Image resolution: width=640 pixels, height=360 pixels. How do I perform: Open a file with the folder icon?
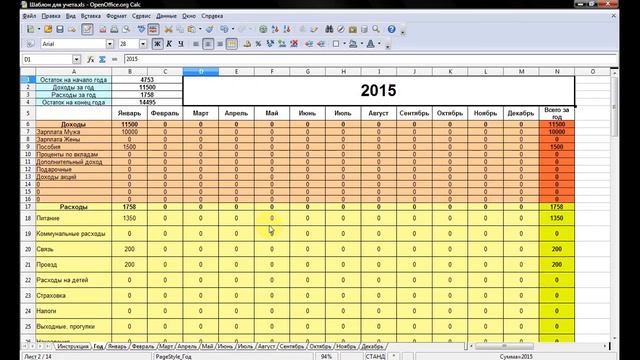tap(48, 29)
